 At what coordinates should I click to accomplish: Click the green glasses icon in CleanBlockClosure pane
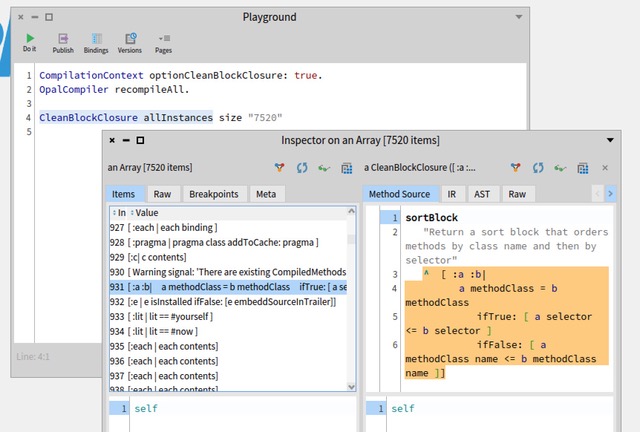560,168
